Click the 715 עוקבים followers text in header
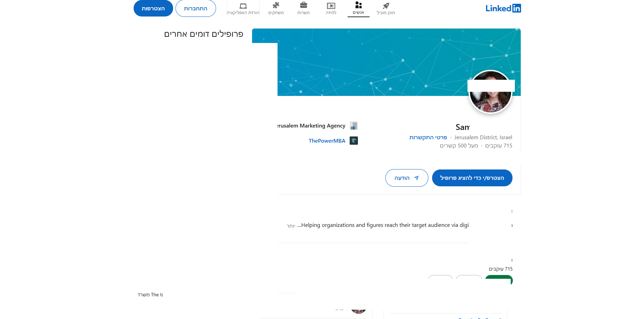The height and width of the screenshot is (319, 644). (499, 146)
